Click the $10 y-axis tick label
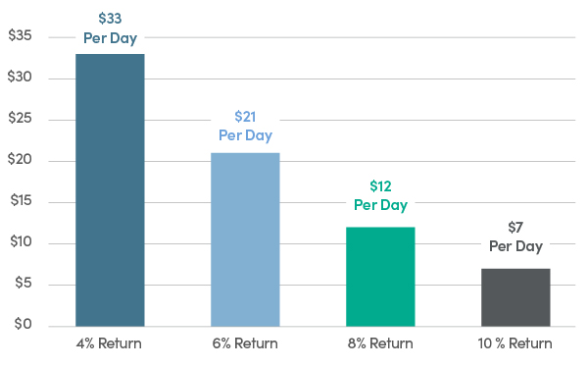Screen dimensions: 588x368 [21, 241]
